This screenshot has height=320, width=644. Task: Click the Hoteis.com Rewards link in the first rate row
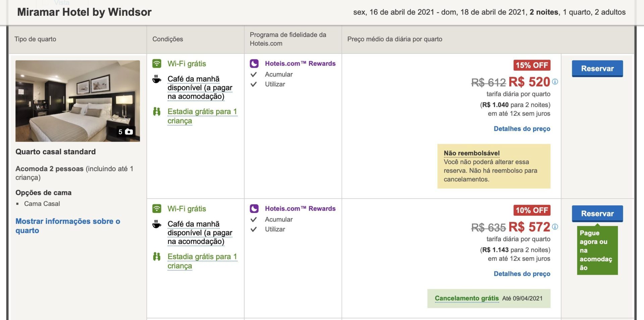(300, 63)
